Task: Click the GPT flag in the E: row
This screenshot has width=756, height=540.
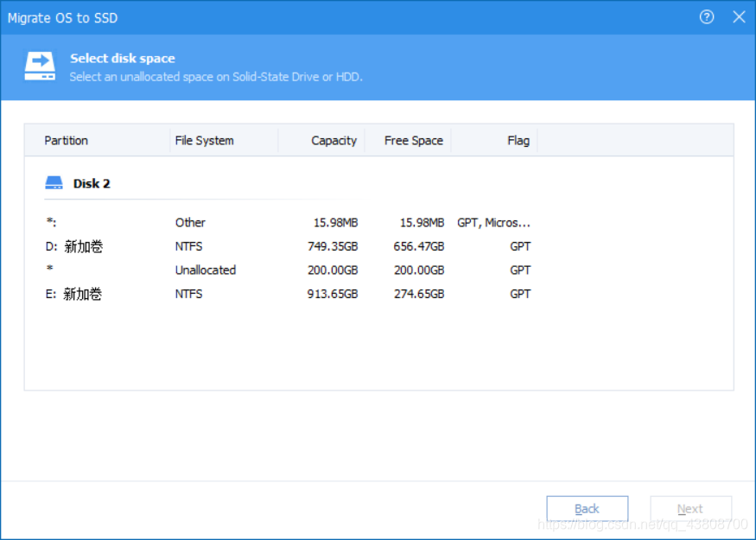Action: tap(520, 294)
